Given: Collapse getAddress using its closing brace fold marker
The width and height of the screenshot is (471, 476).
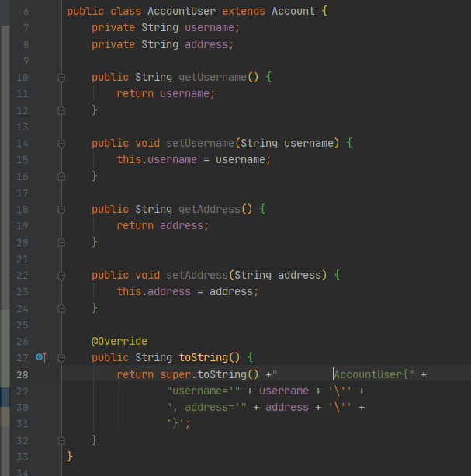Looking at the screenshot, I should pos(61,242).
